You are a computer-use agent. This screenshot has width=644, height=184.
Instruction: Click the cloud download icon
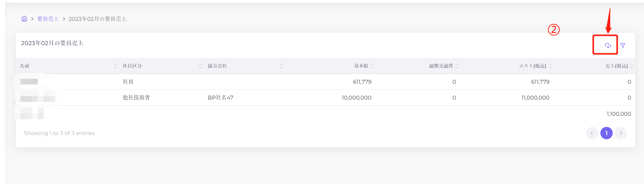(x=608, y=46)
